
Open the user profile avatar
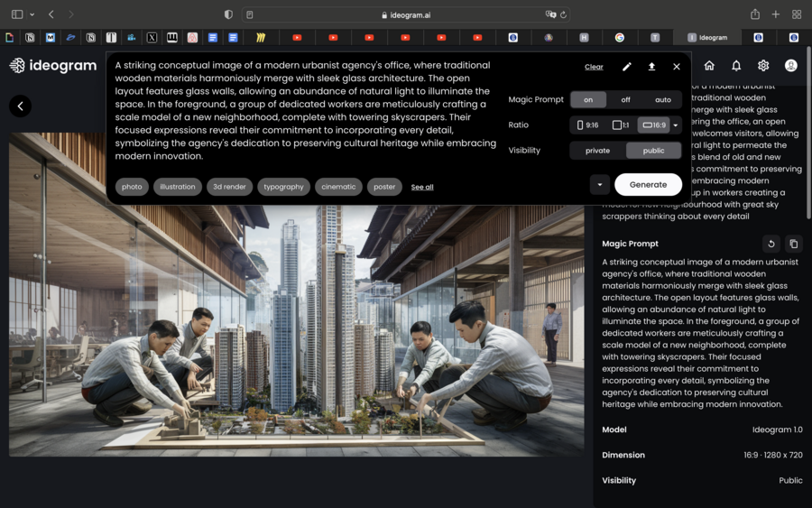(790, 66)
